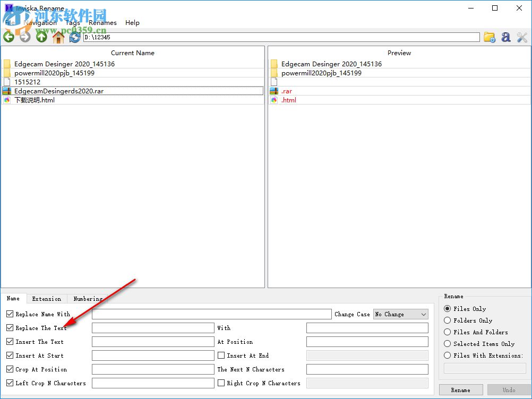The height and width of the screenshot is (399, 532).
Task: Click the Inviska Rename app icon in title bar
Action: click(9, 7)
